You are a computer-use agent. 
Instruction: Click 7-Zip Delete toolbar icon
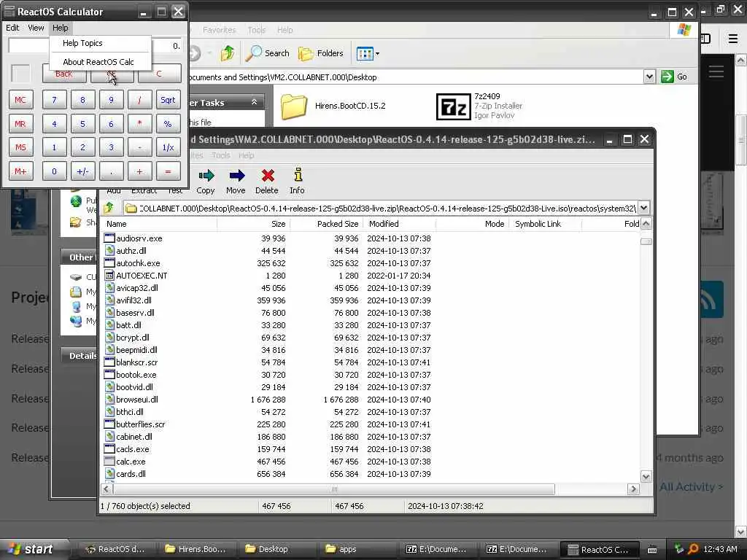tap(267, 182)
